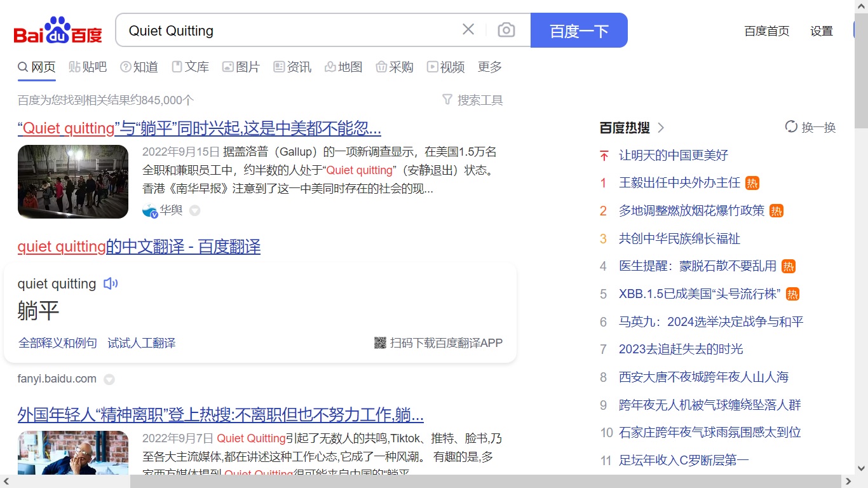
Task: Switch to the 资讯 tab
Action: click(x=292, y=67)
